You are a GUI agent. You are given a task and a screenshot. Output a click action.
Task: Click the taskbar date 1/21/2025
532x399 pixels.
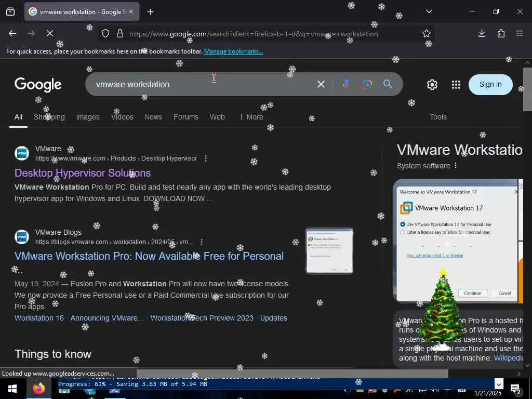tap(487, 393)
